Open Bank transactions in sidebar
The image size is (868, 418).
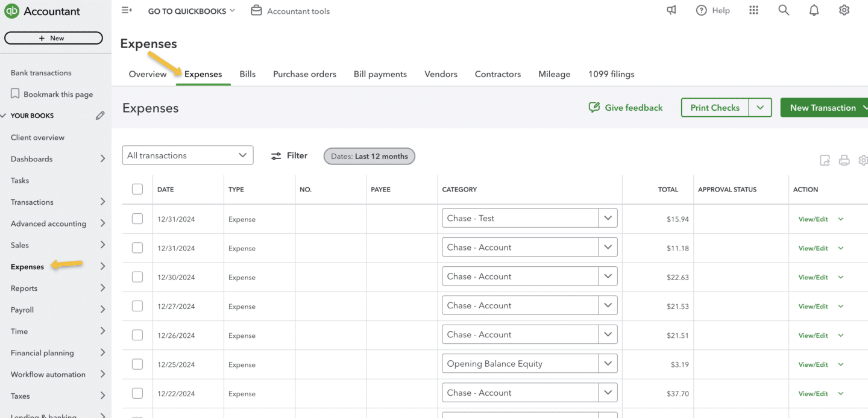(41, 73)
